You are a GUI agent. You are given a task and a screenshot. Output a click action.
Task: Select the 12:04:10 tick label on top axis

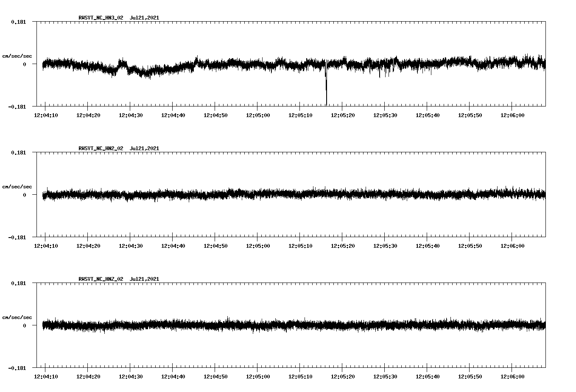pyautogui.click(x=47, y=115)
